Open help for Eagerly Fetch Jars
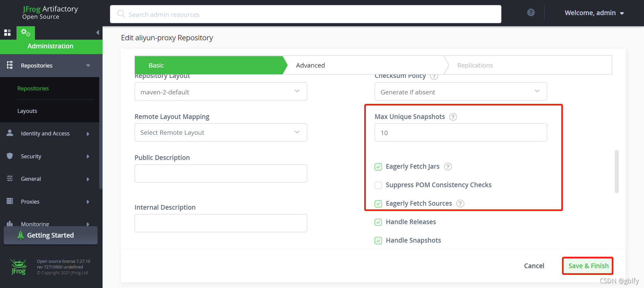 [448, 167]
